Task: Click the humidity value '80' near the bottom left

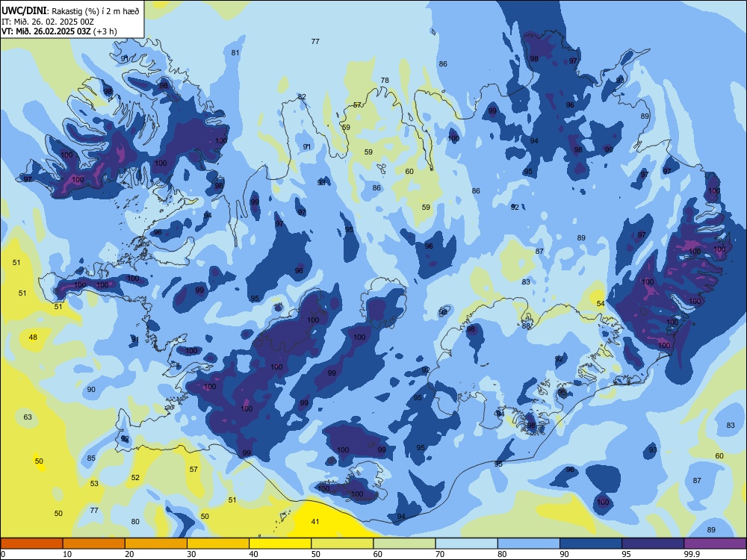Action: click(x=135, y=521)
